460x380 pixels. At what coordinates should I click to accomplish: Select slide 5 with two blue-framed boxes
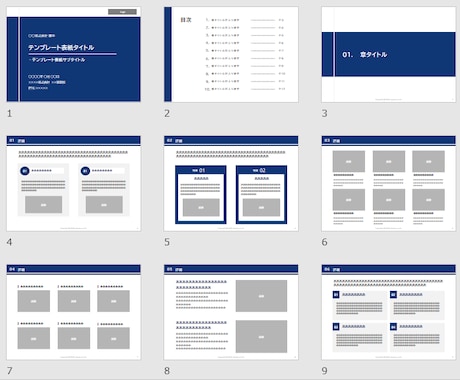coord(231,183)
